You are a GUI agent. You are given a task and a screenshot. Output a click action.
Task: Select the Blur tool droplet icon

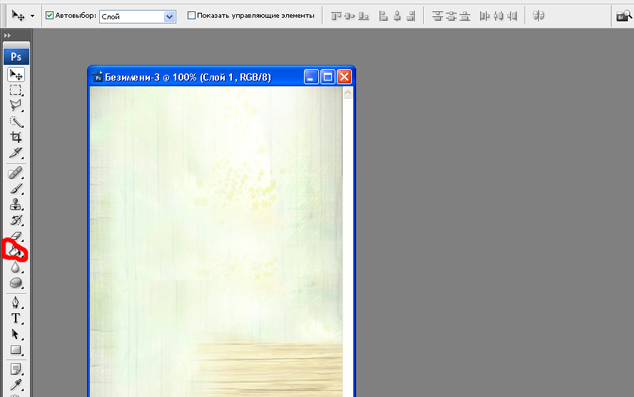16,267
